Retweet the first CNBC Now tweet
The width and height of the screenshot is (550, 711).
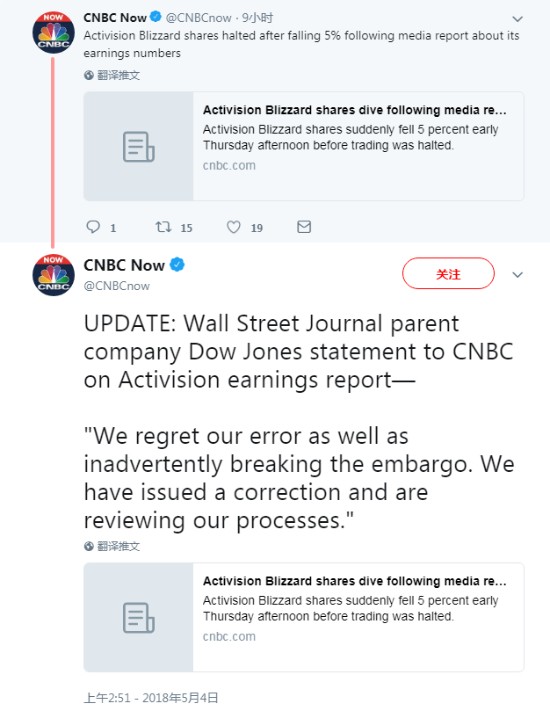tap(163, 226)
